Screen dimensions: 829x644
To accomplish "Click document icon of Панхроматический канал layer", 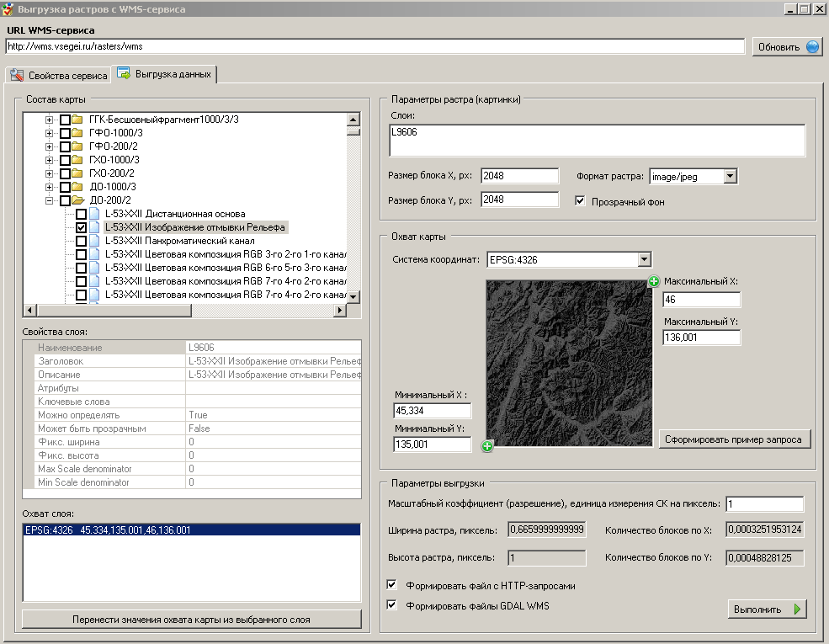I will pyautogui.click(x=94, y=241).
